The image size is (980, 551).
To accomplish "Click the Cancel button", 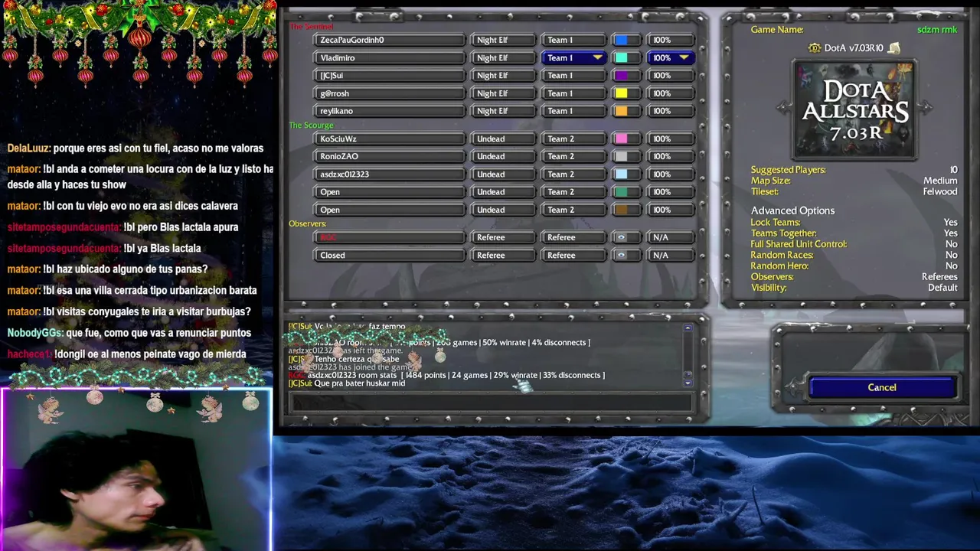I will click(x=882, y=387).
